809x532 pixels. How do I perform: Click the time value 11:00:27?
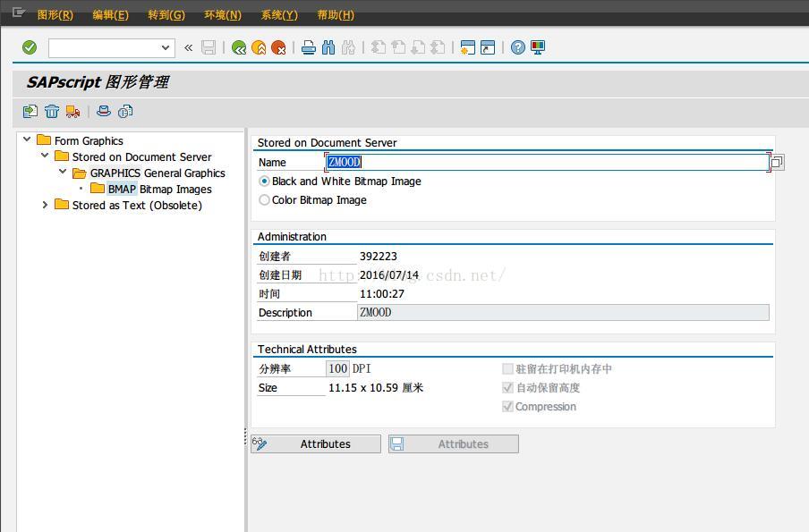(x=382, y=294)
